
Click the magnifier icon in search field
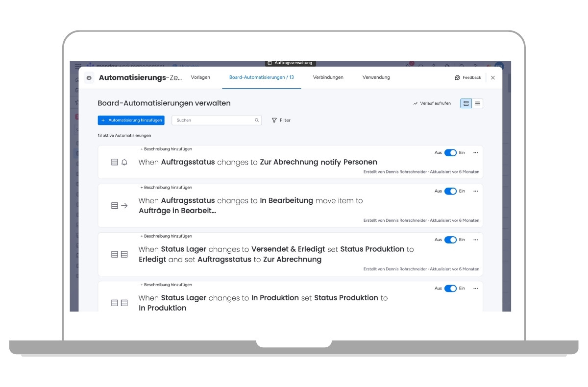coord(256,121)
